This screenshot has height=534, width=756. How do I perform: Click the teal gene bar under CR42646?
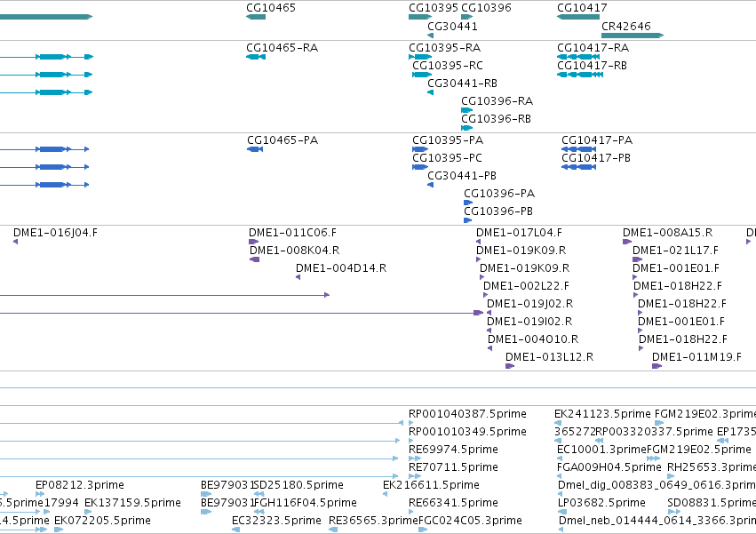633,36
